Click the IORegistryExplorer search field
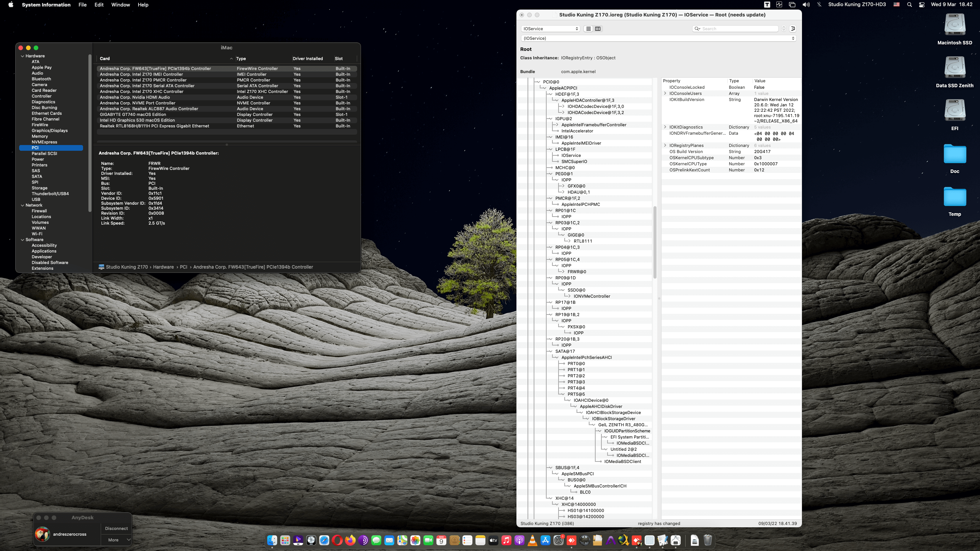 pos(737,29)
